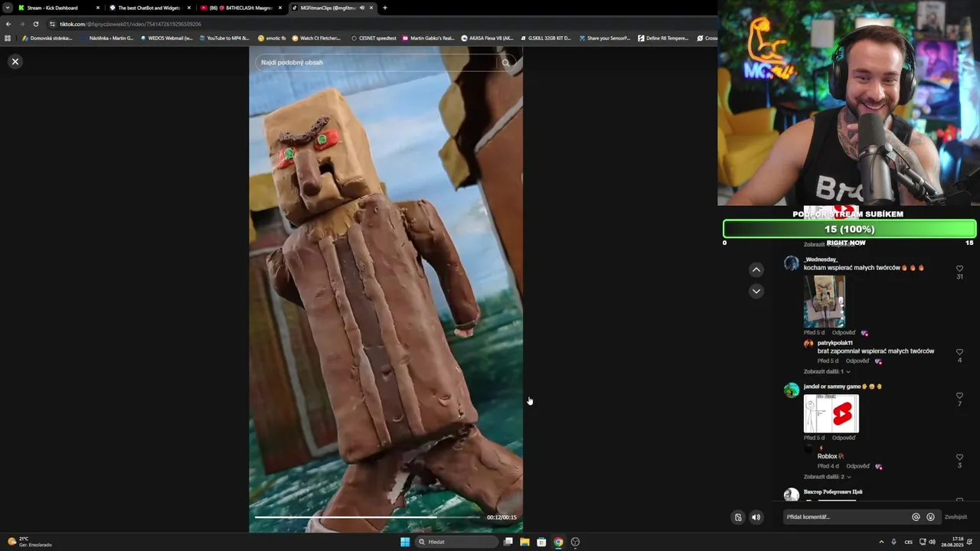This screenshot has height=551, width=980.
Task: Switch to 'The best ChatBot and Widgets' tab
Action: 149,8
